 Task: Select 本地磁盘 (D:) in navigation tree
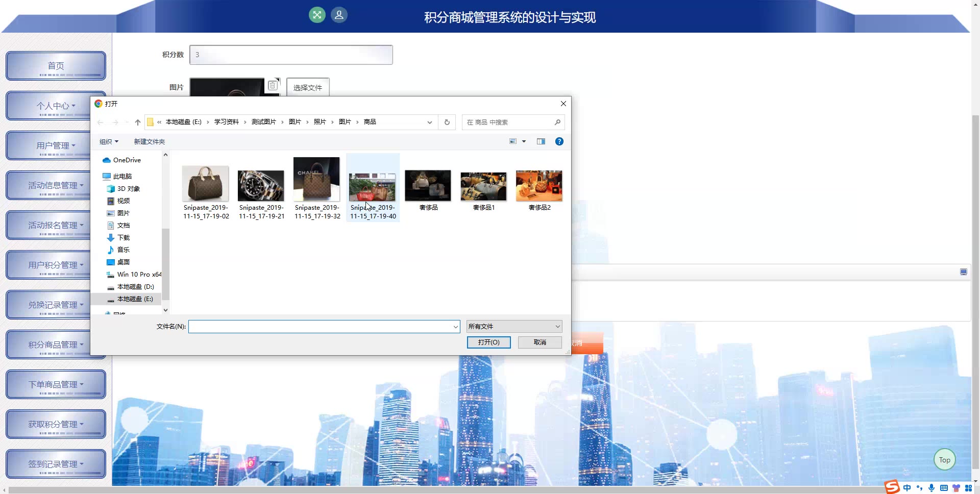pos(135,287)
